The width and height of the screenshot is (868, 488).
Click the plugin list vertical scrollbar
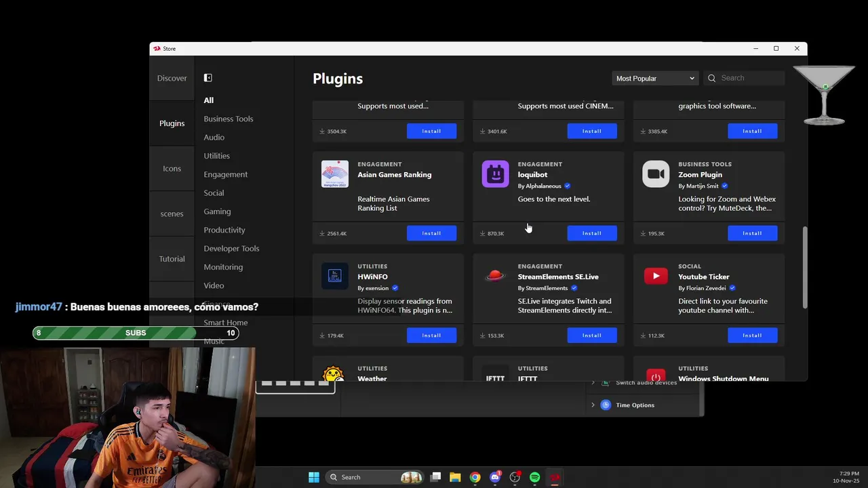805,268
